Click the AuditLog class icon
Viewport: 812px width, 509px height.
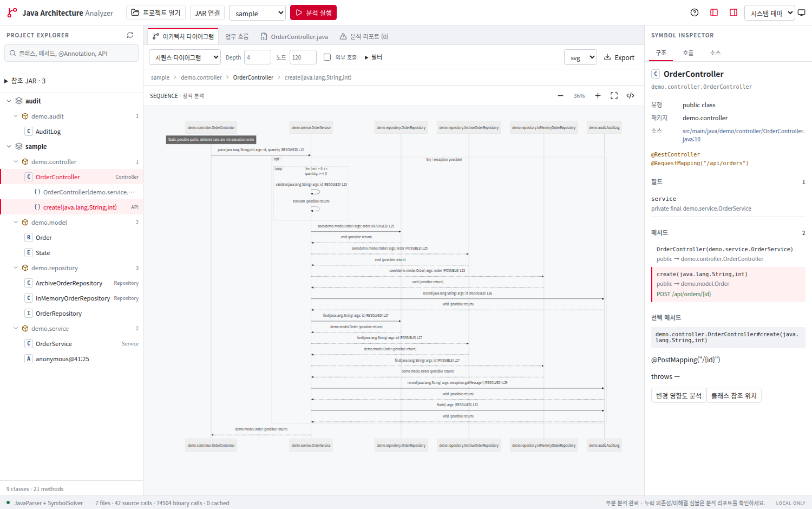(29, 131)
